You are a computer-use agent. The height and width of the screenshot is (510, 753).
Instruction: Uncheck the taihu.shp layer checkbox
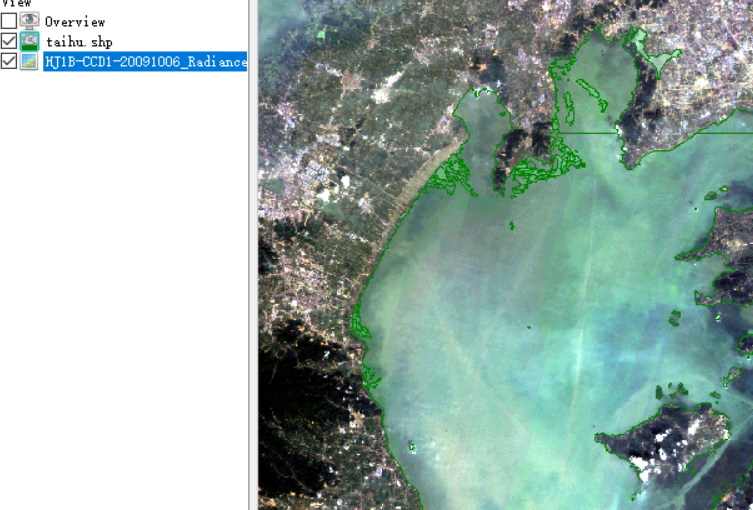tap(9, 41)
